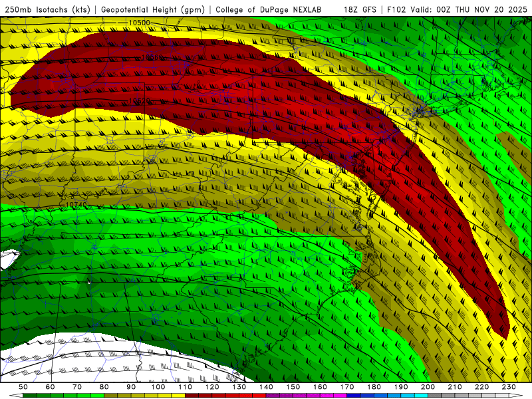
Task: Click the 50 value on the color scale
Action: point(23,387)
